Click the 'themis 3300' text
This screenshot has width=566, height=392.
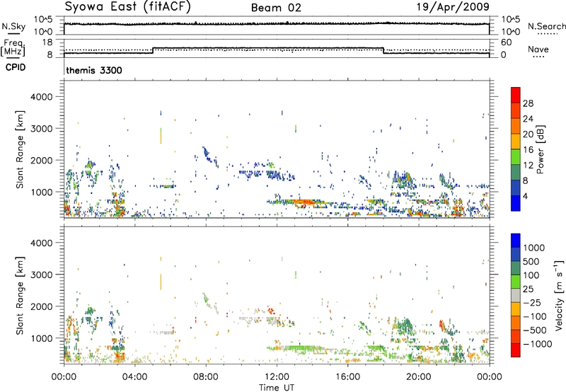94,70
